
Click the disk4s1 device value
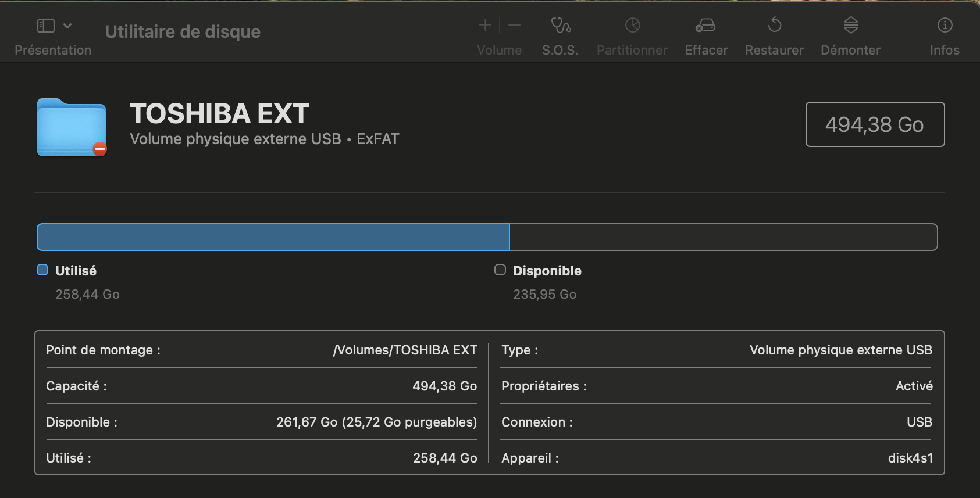(910, 458)
